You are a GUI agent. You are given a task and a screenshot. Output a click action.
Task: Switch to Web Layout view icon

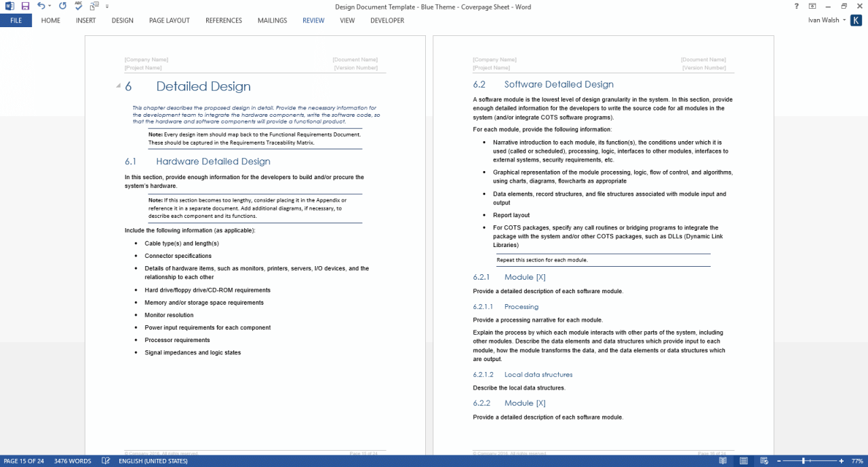click(x=764, y=460)
